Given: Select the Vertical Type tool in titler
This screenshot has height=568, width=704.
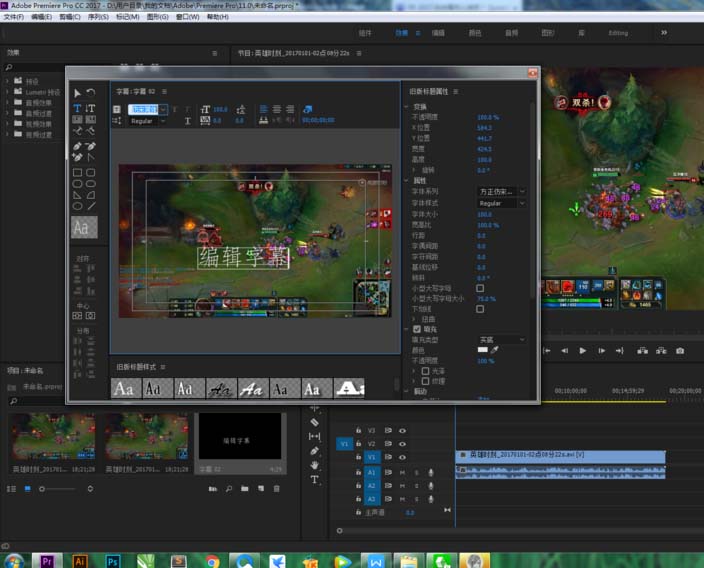Looking at the screenshot, I should [91, 108].
